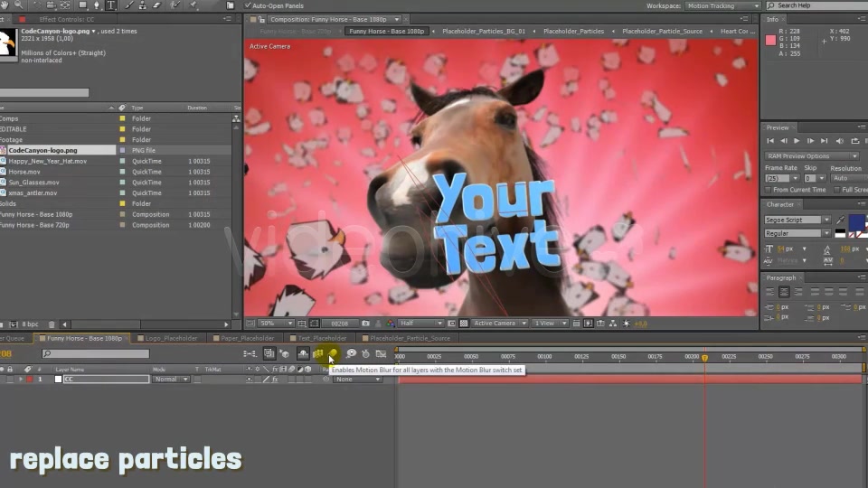Screen dimensions: 868x488
Task: Mute audio in Preview panel
Action: (839, 141)
